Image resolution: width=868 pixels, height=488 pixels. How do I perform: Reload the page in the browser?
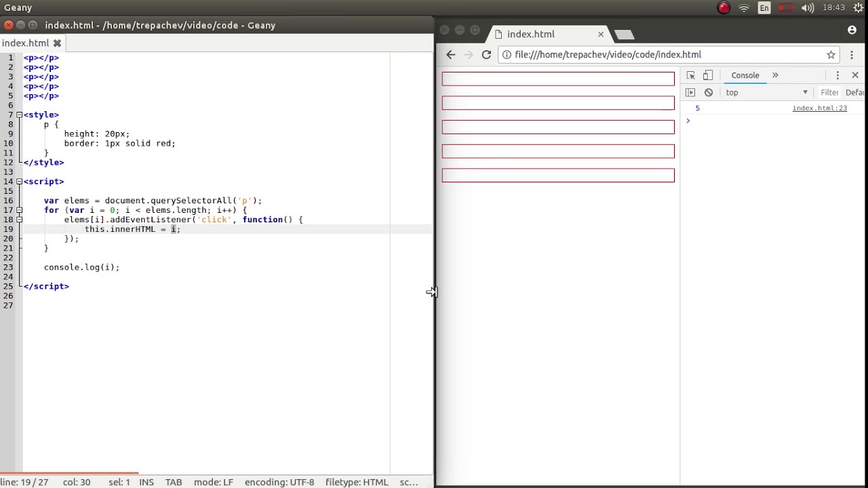pyautogui.click(x=486, y=54)
